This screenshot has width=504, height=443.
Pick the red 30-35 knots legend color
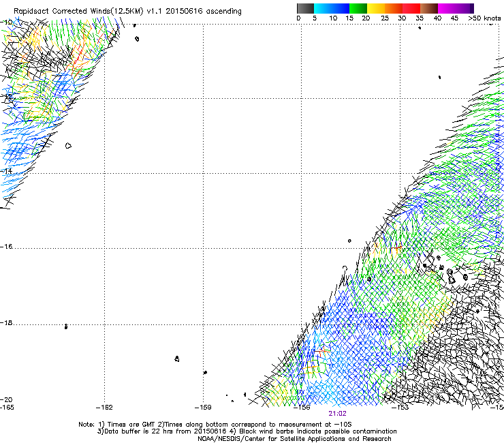411,8
